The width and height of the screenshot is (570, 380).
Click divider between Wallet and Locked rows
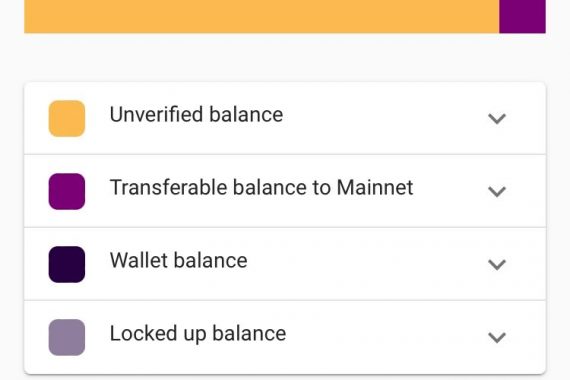[x=285, y=301]
